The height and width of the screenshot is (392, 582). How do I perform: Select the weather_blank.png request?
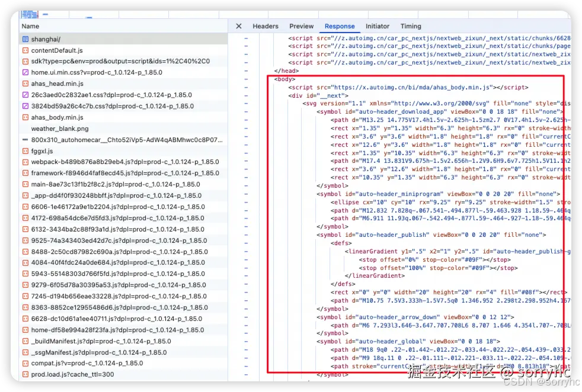(124, 128)
